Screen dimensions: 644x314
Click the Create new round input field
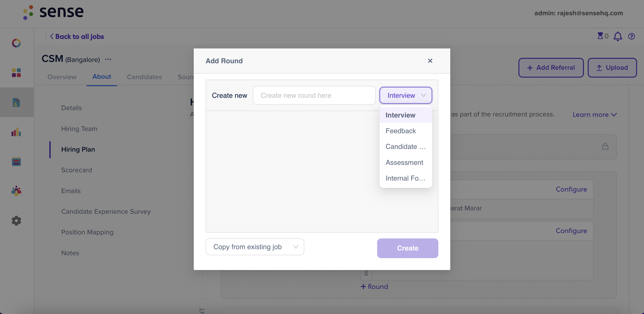(314, 95)
